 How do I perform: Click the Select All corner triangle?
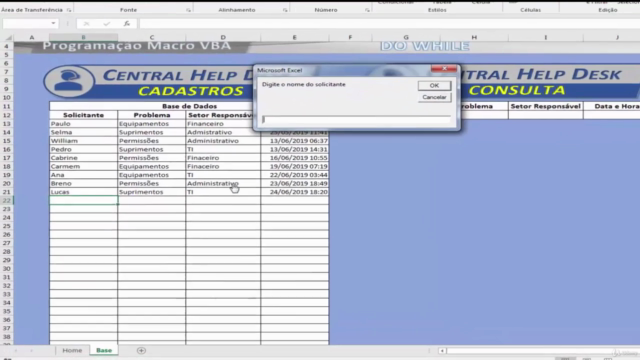pos(8,38)
